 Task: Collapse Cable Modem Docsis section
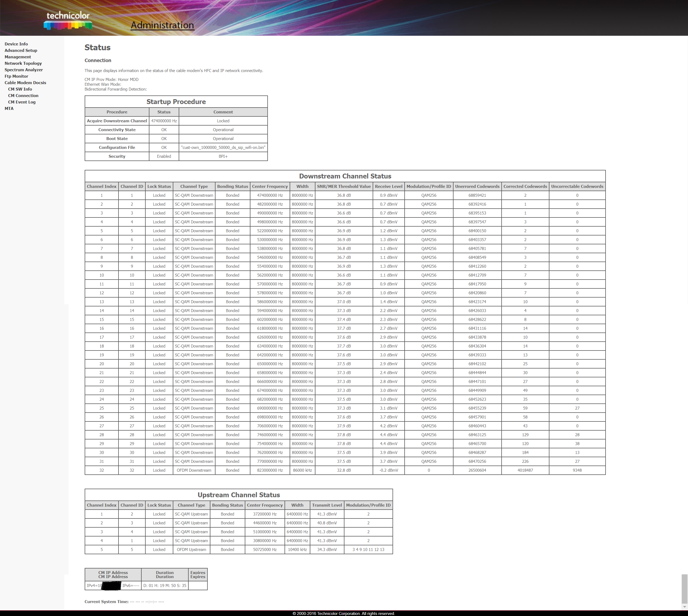[25, 83]
